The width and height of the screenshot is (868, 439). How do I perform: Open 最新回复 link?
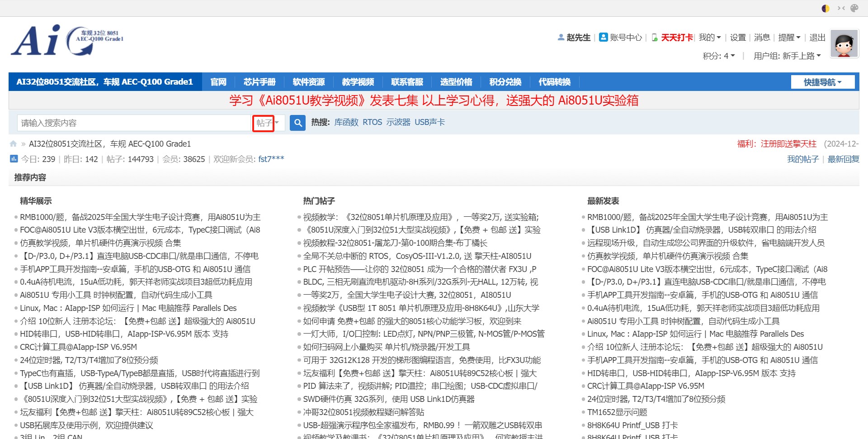pyautogui.click(x=843, y=159)
